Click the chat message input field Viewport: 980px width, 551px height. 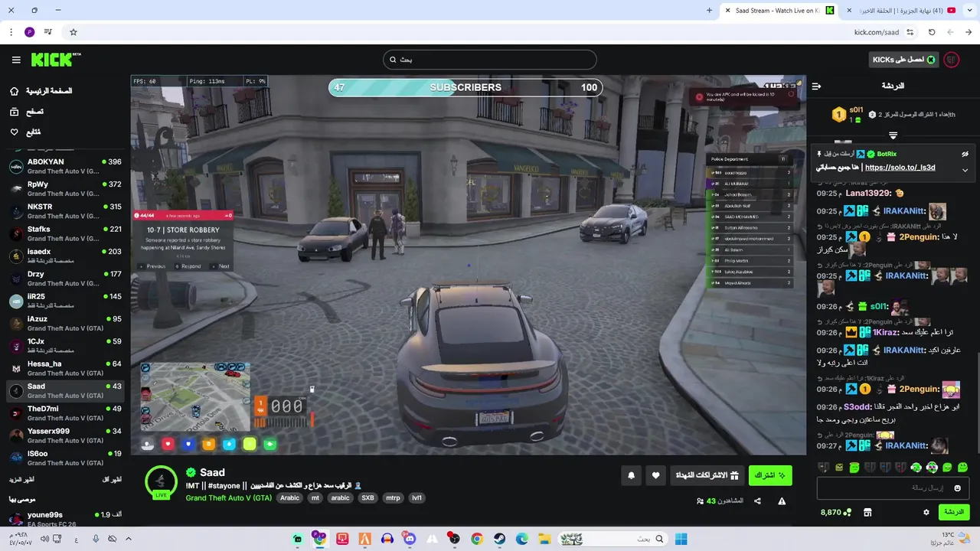click(893, 488)
